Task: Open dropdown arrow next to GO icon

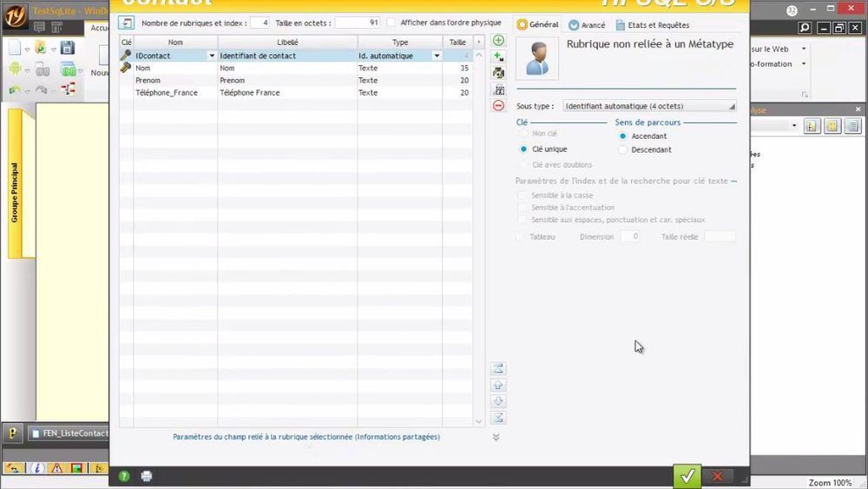Action: [81, 70]
